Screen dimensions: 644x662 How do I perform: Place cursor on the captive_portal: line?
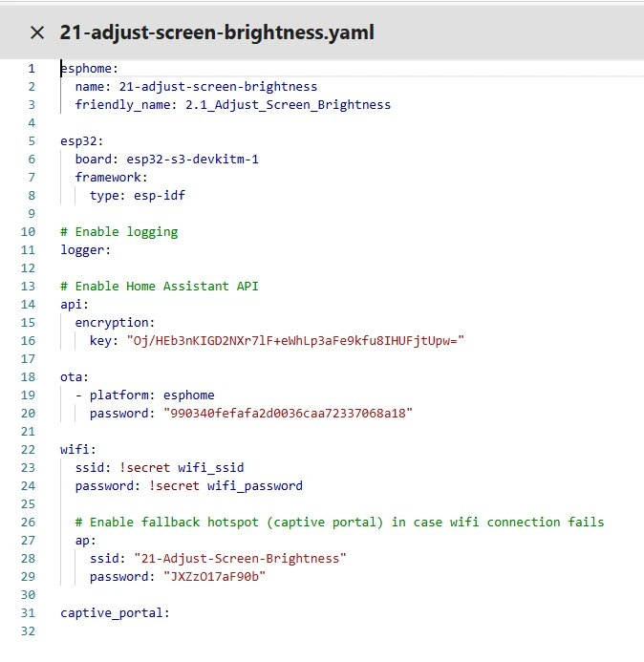point(115,612)
